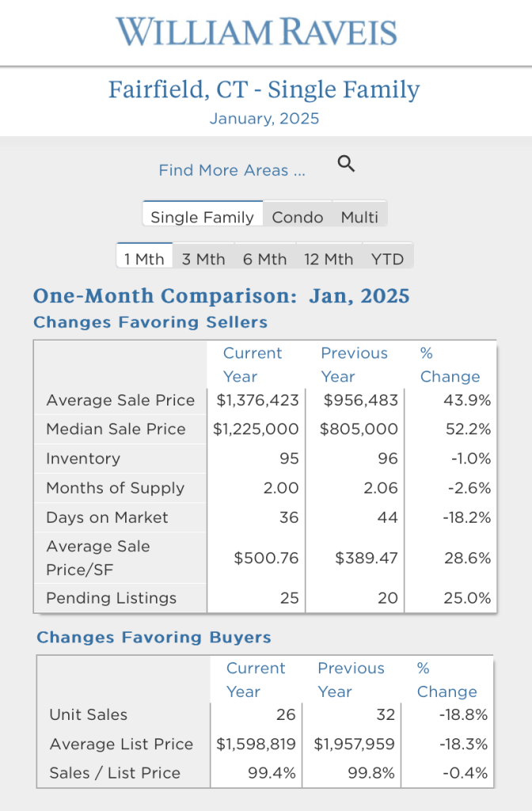Switch to the Condo tab
Viewport: 532px width, 811px height.
click(x=298, y=217)
